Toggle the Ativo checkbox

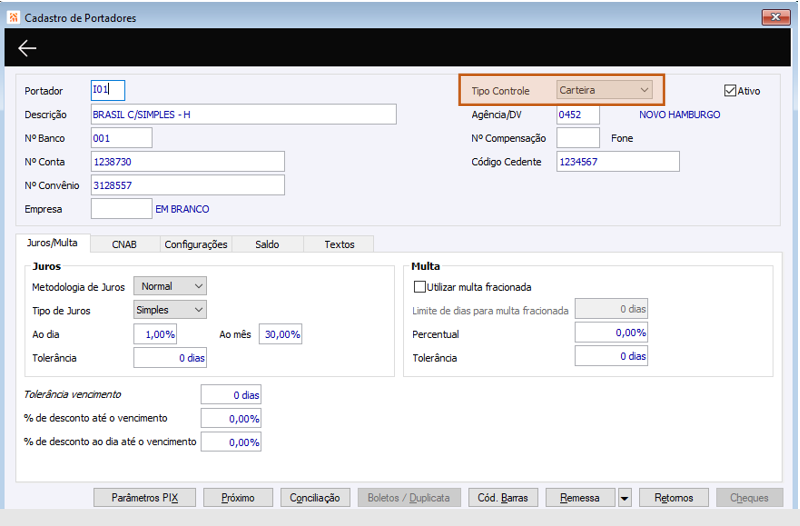click(x=730, y=90)
